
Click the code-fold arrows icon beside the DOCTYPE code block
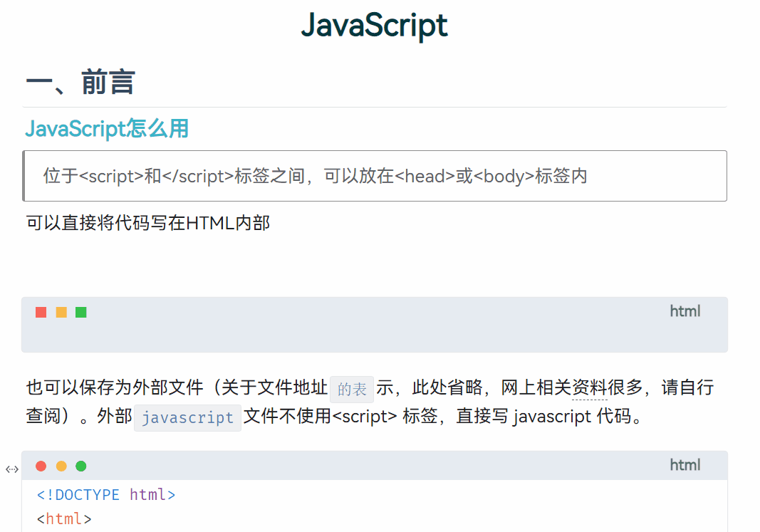tap(12, 469)
